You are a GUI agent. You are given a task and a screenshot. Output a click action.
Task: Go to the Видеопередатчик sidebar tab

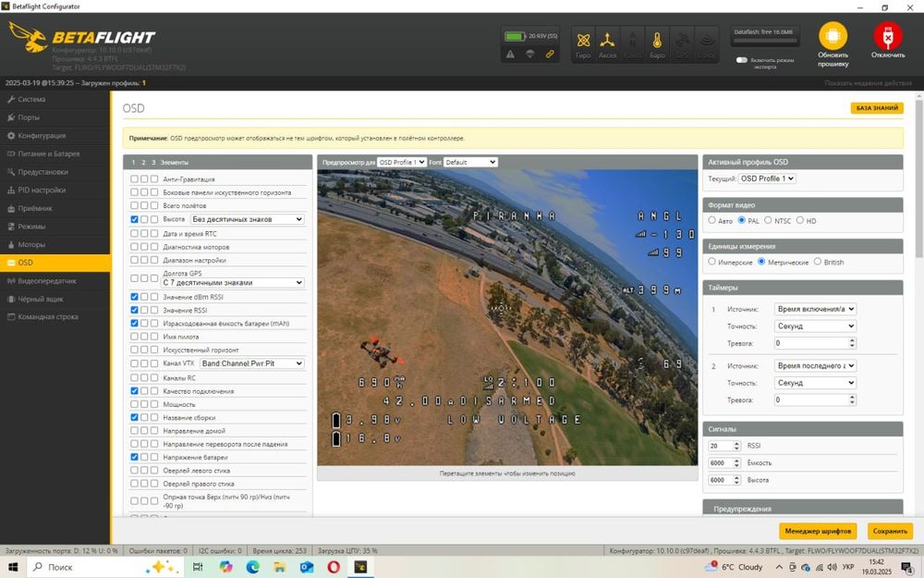(46, 280)
